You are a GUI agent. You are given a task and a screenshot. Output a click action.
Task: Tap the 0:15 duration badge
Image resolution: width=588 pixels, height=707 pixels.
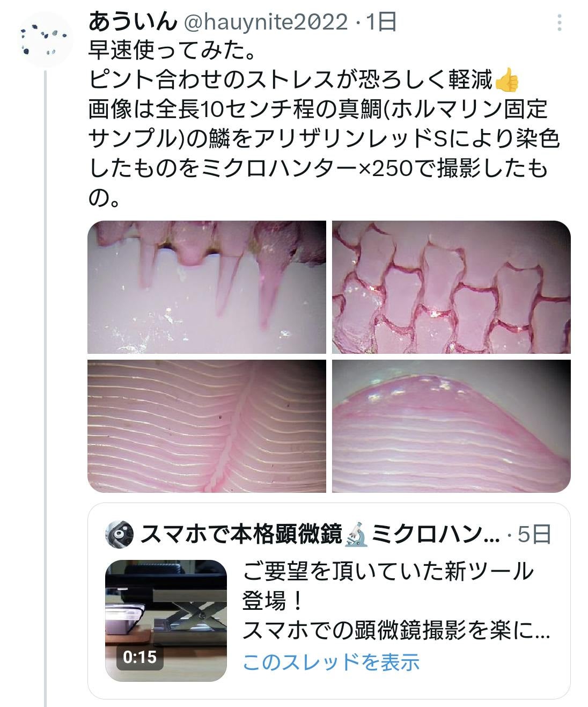[139, 657]
